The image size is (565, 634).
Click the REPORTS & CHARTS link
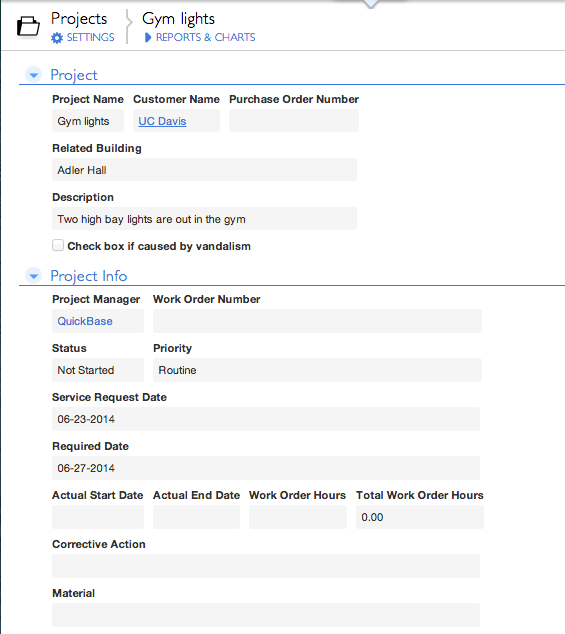[205, 38]
